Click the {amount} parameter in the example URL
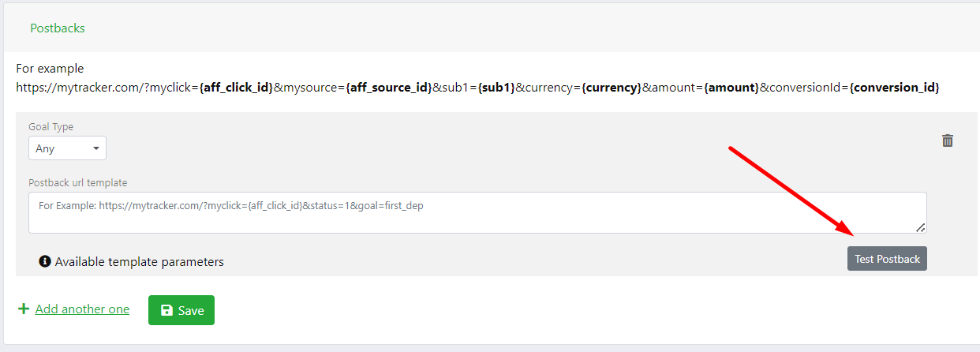980x352 pixels. pyautogui.click(x=731, y=88)
